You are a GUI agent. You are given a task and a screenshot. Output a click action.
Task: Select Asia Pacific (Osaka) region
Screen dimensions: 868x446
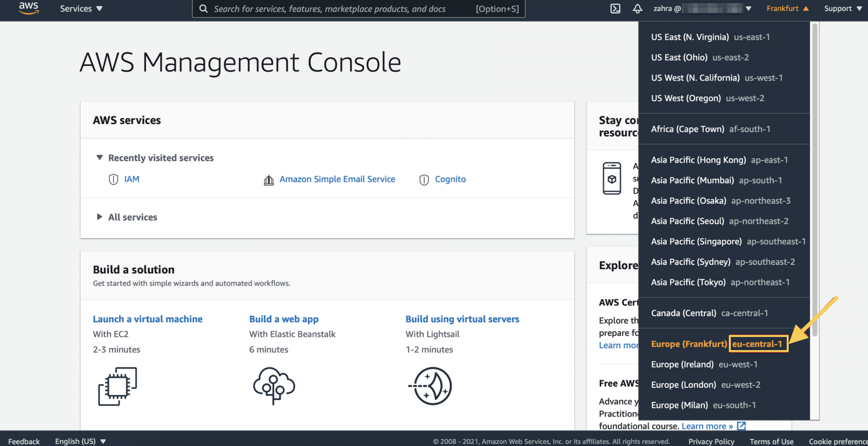724,200
